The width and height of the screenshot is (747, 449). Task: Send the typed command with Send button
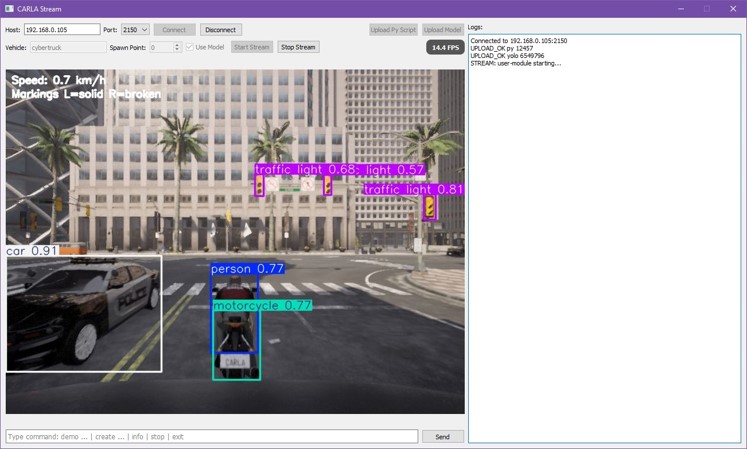[443, 437]
